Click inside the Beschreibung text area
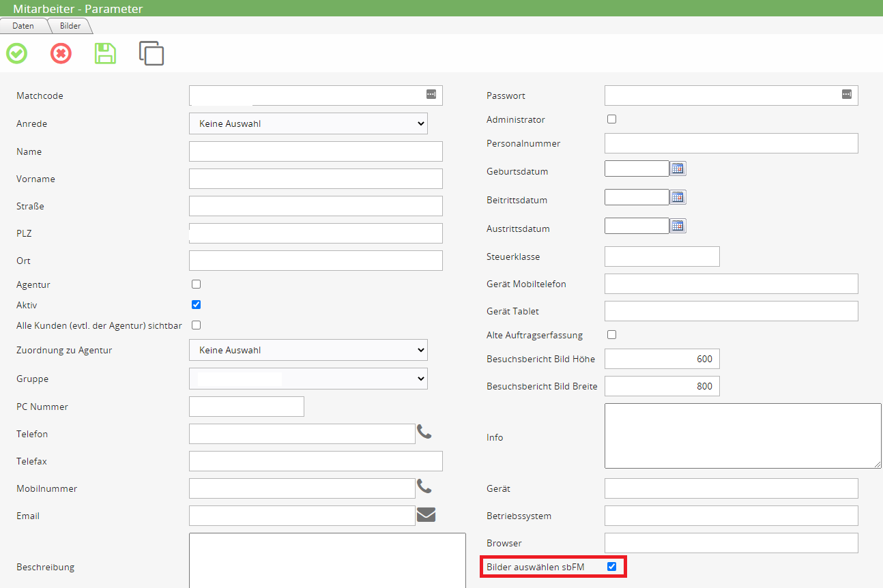The image size is (883, 588). [x=328, y=561]
